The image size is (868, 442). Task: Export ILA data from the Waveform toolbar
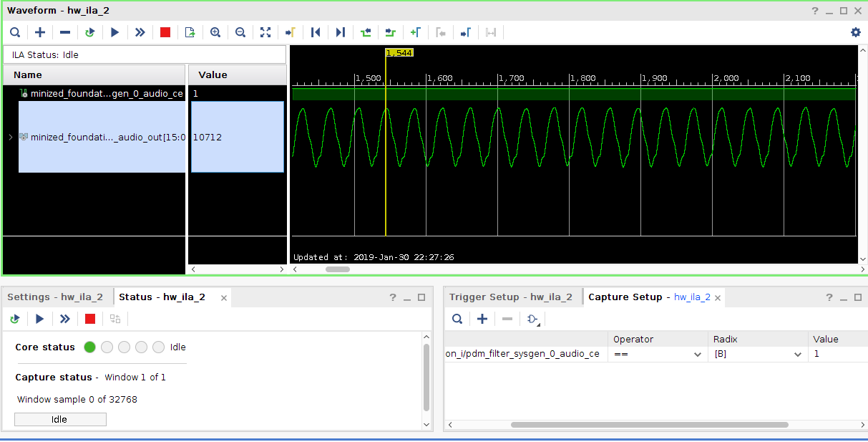190,32
